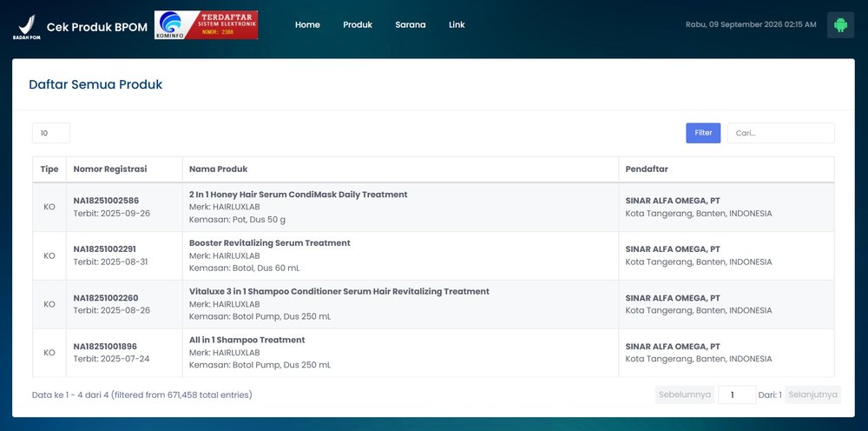Viewport: 868px width, 431px height.
Task: Click Terbit: 2025-08-31 date text
Action: (110, 262)
